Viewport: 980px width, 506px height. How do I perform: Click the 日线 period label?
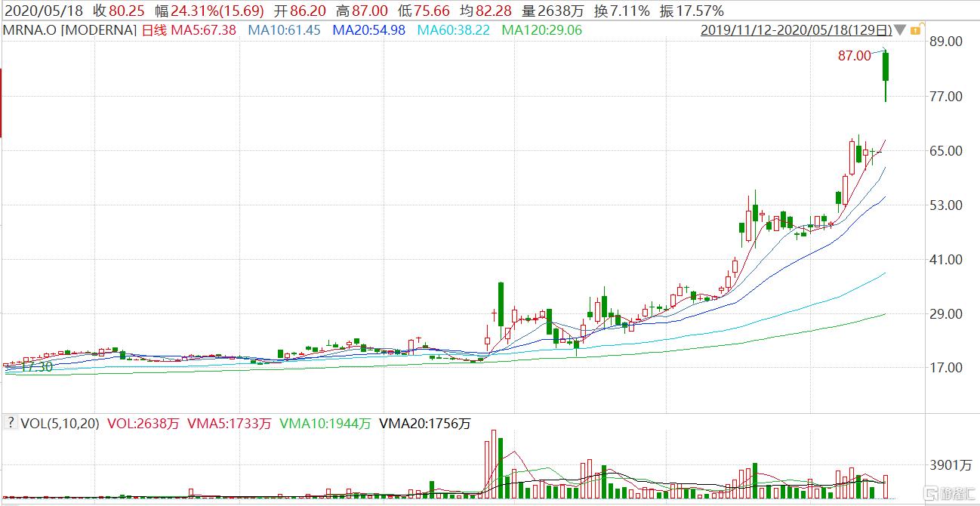coord(155,30)
